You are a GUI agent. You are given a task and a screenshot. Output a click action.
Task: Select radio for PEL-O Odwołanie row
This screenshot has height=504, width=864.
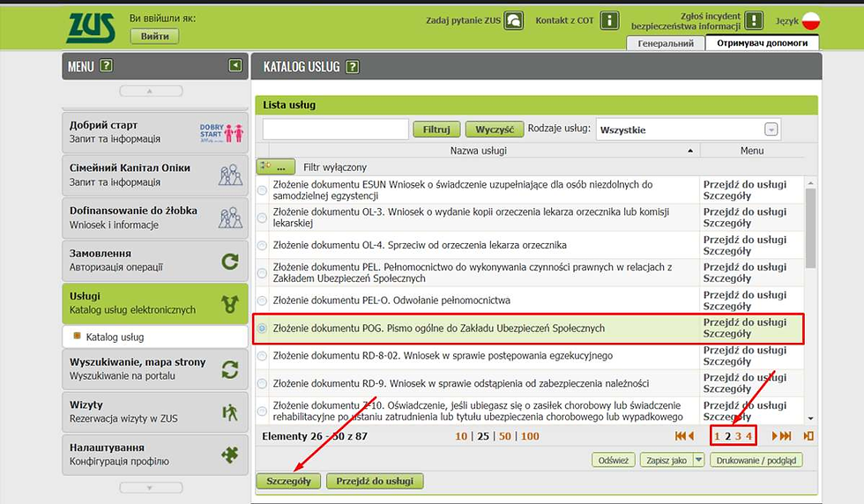coord(263,300)
